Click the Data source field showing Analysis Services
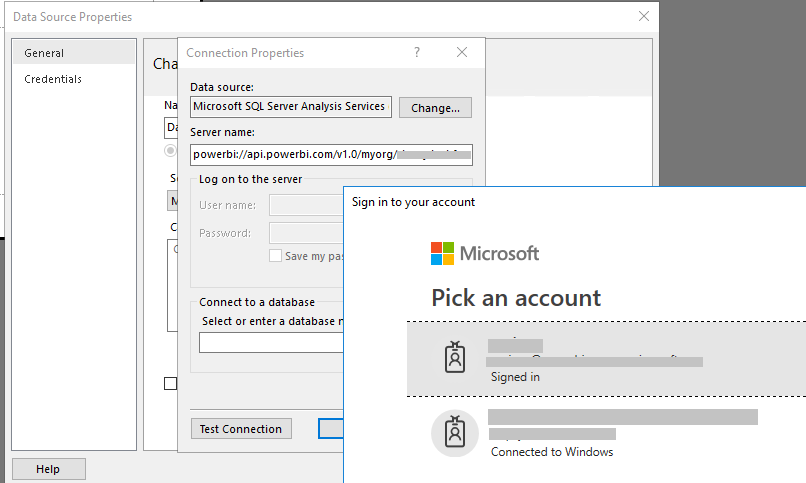Image resolution: width=806 pixels, height=483 pixels. [291, 106]
